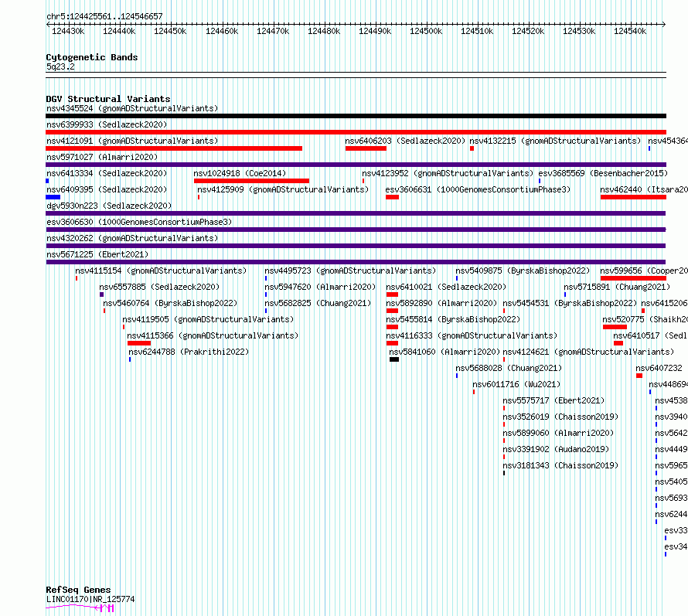The width and height of the screenshot is (688, 616).
Task: Open the nsv6011716 Wu2021 variant
Action: pos(516,384)
